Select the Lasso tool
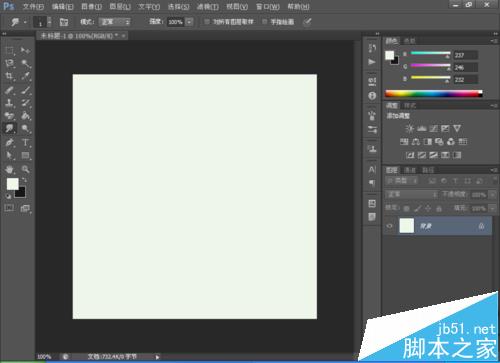This screenshot has height=363, width=500. 9,63
